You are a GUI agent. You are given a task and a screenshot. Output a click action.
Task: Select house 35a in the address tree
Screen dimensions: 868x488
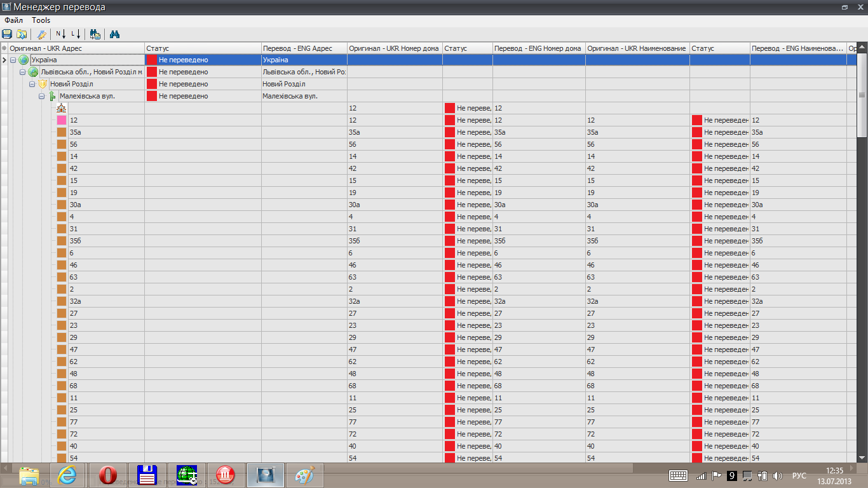(76, 132)
